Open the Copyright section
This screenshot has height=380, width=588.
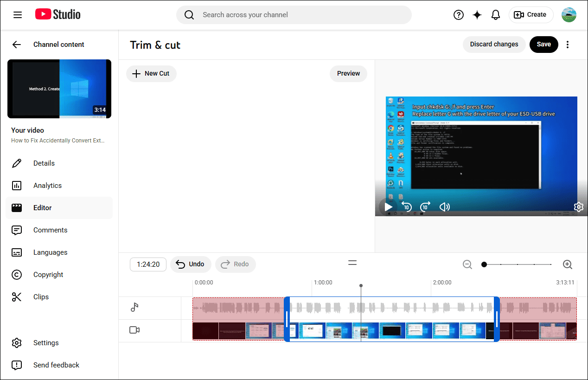click(48, 274)
